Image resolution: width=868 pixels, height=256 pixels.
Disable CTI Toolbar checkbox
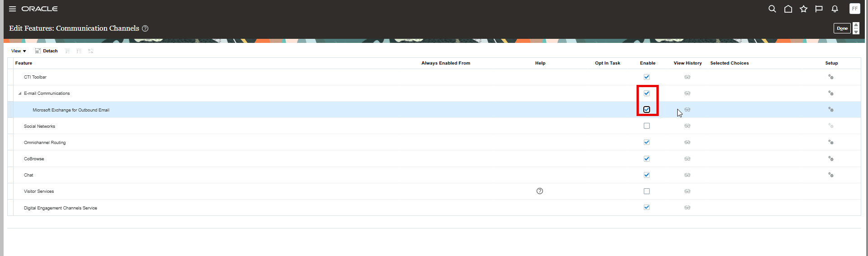646,77
